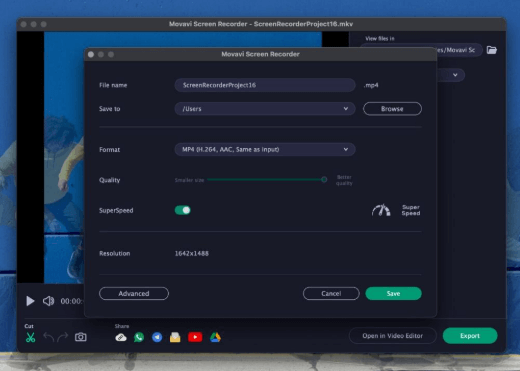
Task: Share recording to Telegram
Action: pyautogui.click(x=157, y=337)
